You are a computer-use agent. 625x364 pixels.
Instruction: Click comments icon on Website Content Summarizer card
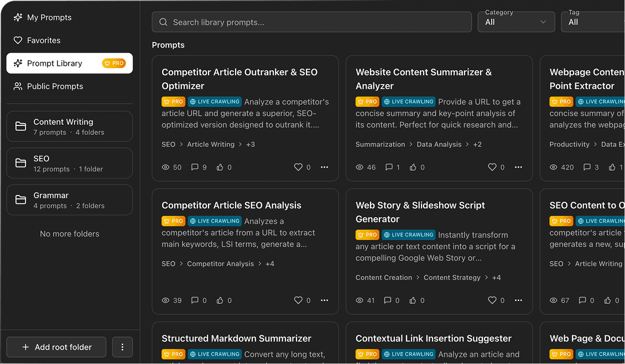389,167
